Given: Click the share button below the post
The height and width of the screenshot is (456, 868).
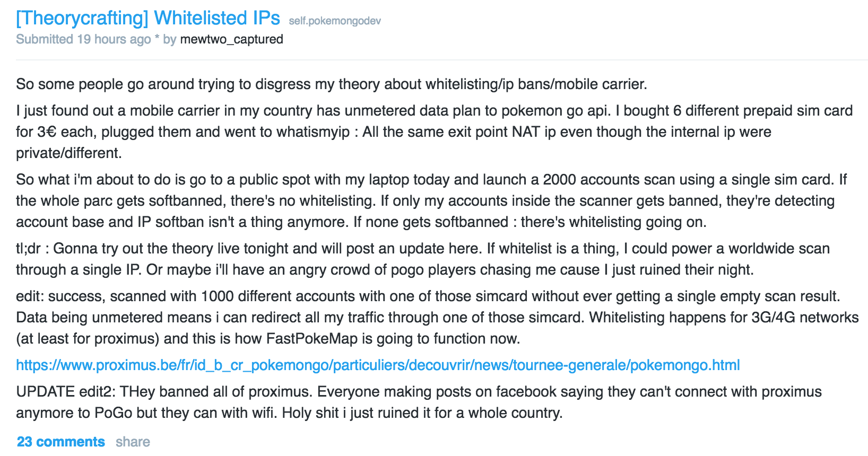Looking at the screenshot, I should point(133,442).
